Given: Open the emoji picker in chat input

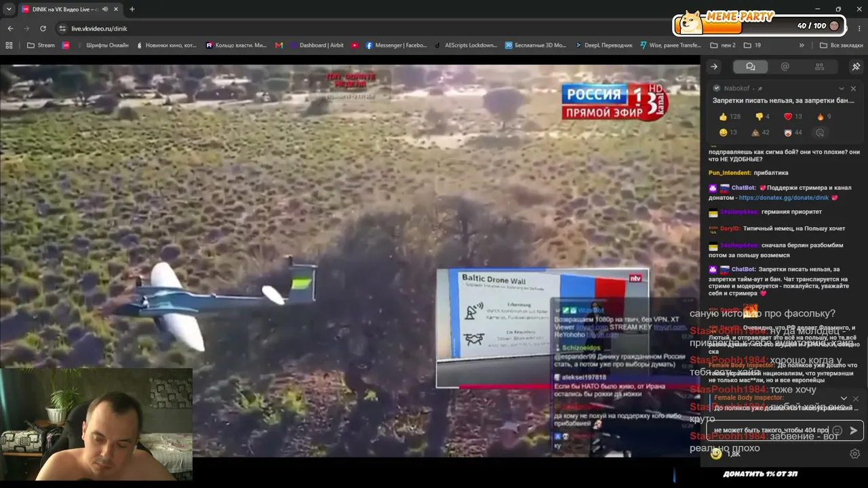Looking at the screenshot, I should tap(837, 430).
